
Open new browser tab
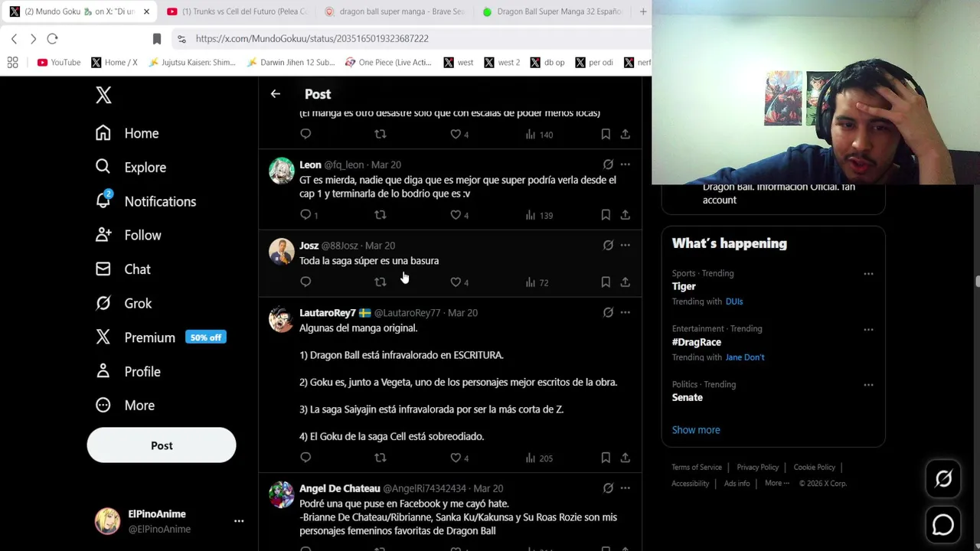pyautogui.click(x=643, y=11)
